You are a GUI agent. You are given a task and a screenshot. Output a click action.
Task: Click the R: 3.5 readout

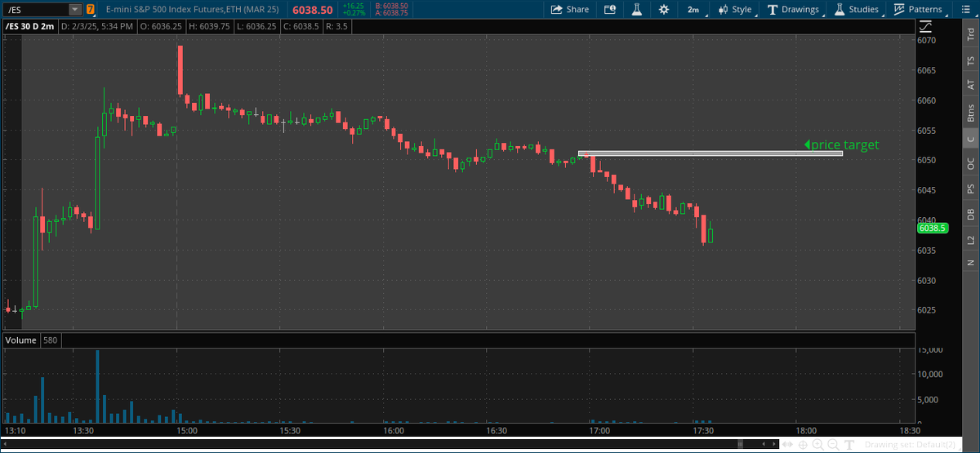coord(339,26)
